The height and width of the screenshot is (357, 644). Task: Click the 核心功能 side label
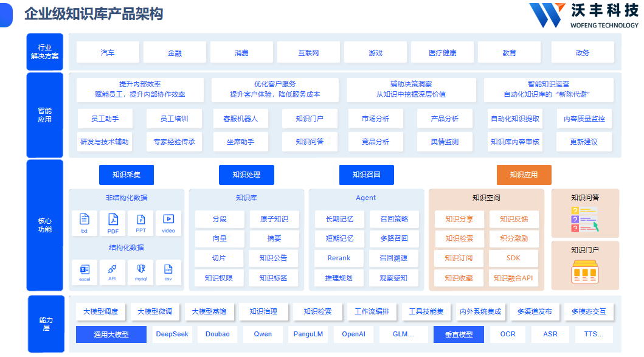point(45,225)
